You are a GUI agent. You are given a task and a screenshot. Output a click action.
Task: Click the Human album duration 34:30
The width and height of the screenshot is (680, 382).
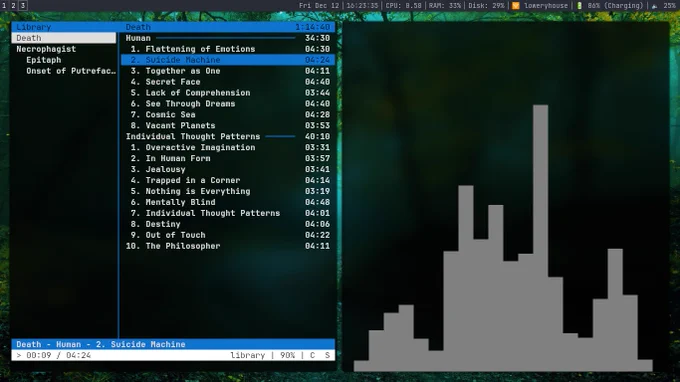click(x=317, y=38)
